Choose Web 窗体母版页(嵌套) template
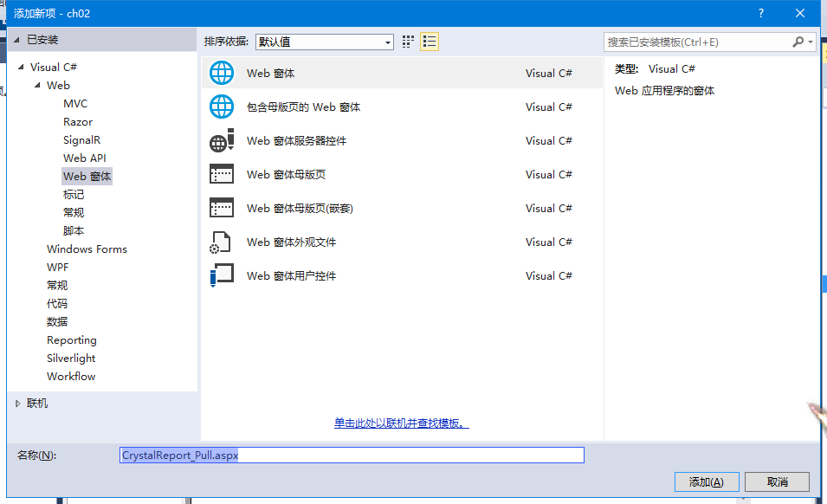The height and width of the screenshot is (504, 827). tap(300, 208)
